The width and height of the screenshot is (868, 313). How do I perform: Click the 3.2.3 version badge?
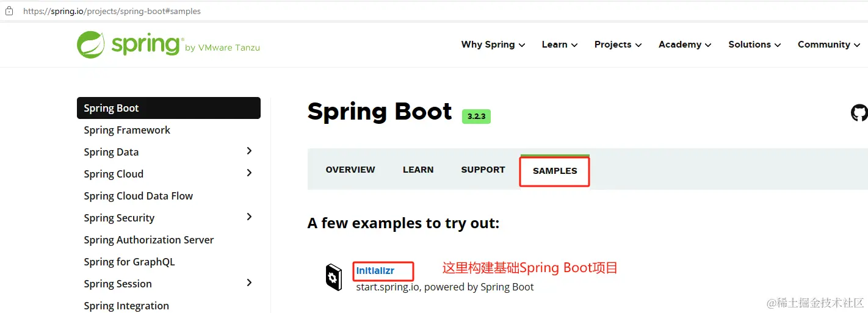click(476, 116)
